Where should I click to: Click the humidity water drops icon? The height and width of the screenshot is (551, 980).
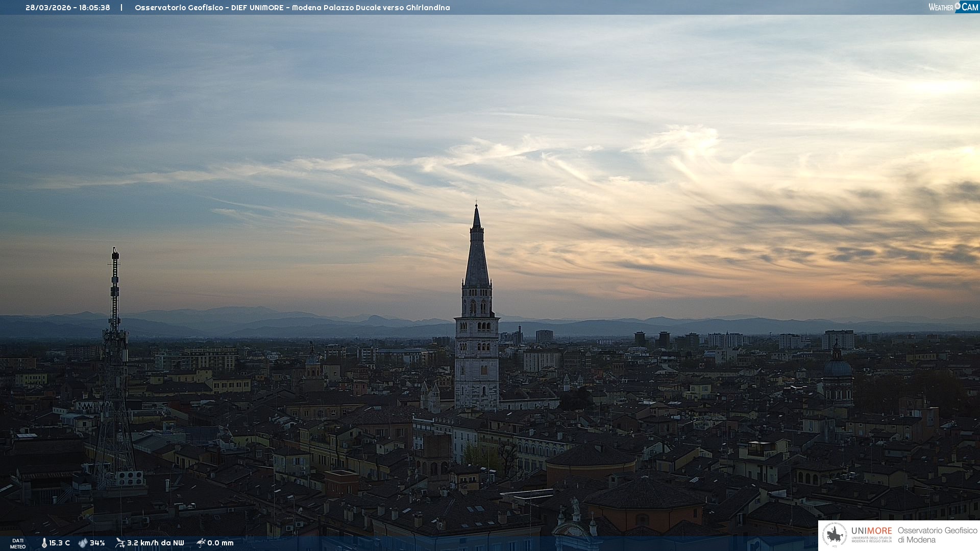83,543
